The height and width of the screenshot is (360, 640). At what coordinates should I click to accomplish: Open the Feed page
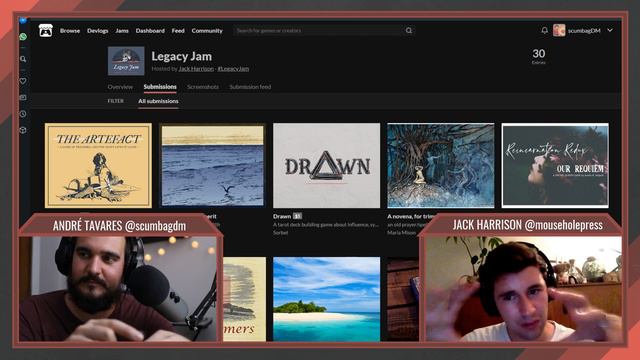[x=178, y=31]
